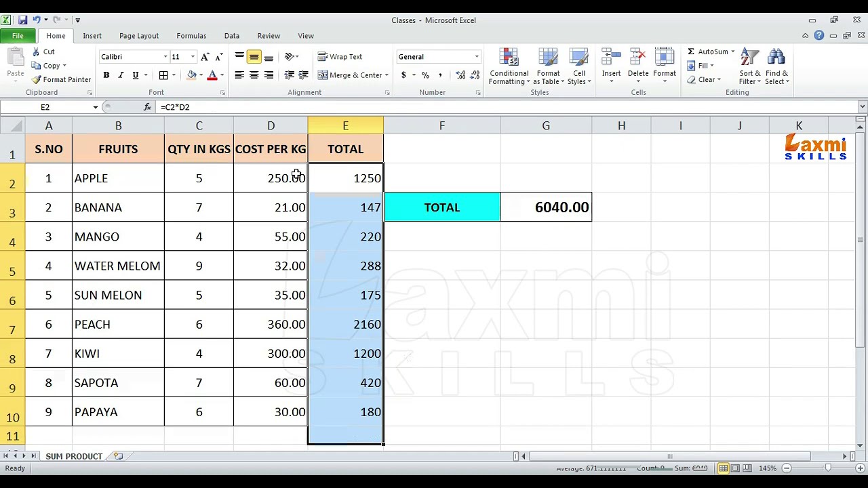Switch to the Data tab
Viewport: 868px width, 488px height.
click(x=232, y=36)
